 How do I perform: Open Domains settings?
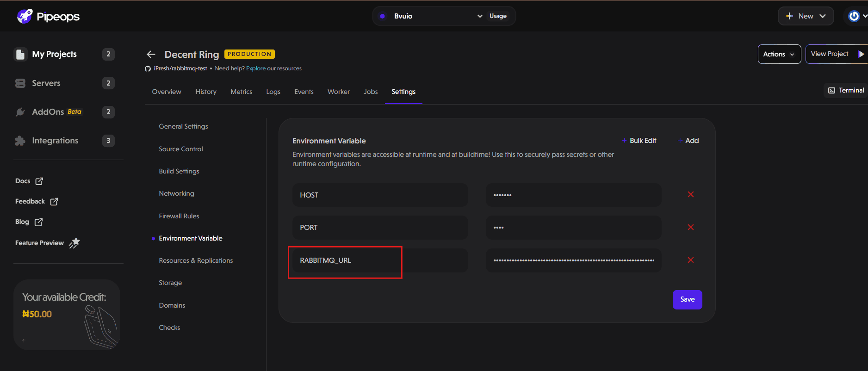pos(172,305)
